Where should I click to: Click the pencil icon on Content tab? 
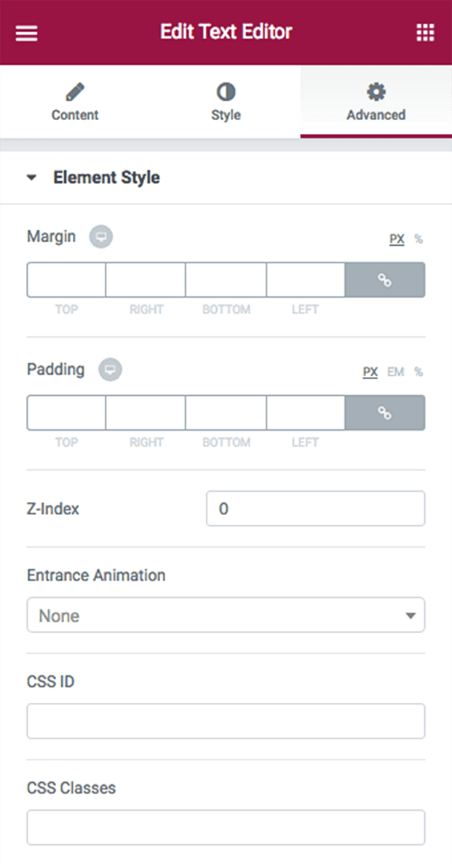(74, 92)
